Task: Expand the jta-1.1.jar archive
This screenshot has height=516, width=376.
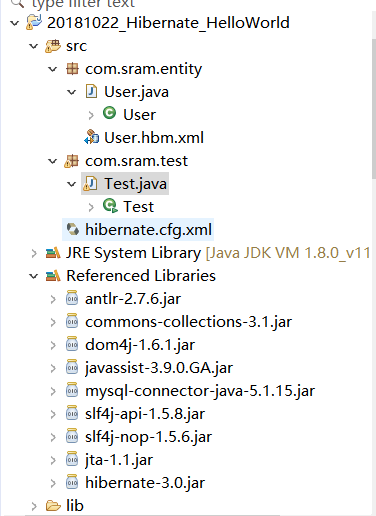Action: 53,460
